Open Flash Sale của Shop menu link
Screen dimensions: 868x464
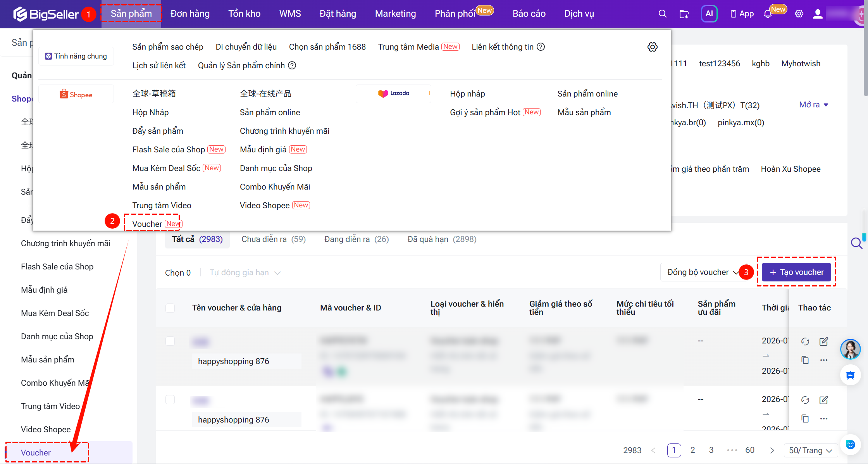click(169, 150)
